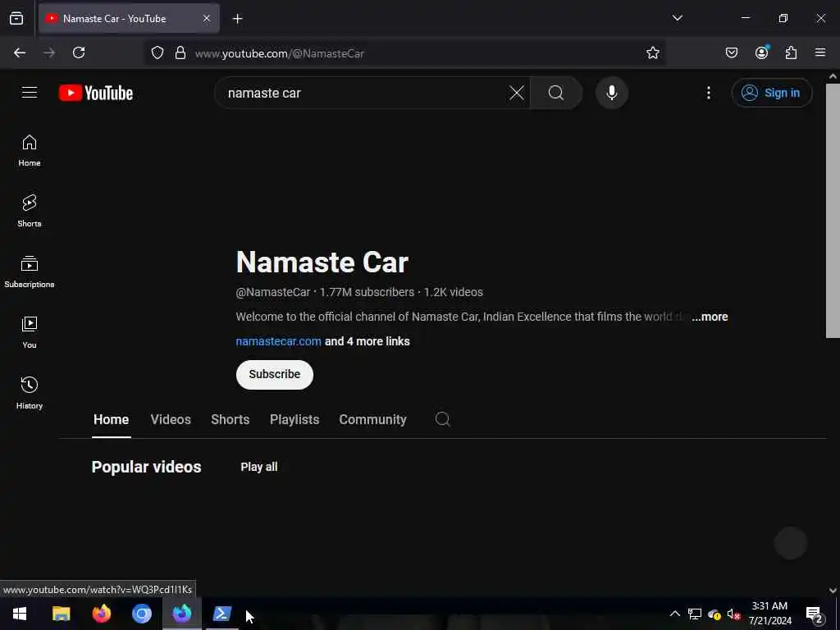Switch to the Community tab
Image resolution: width=840 pixels, height=630 pixels.
click(x=372, y=419)
